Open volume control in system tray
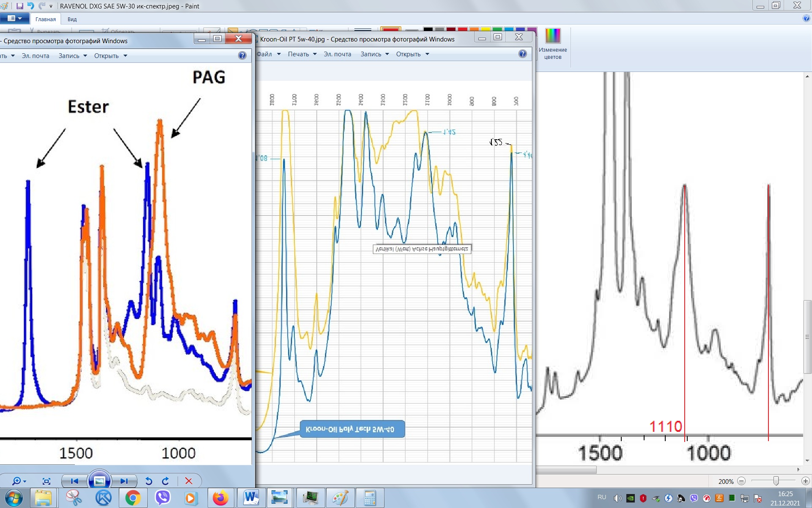Image resolution: width=812 pixels, height=508 pixels. click(618, 498)
